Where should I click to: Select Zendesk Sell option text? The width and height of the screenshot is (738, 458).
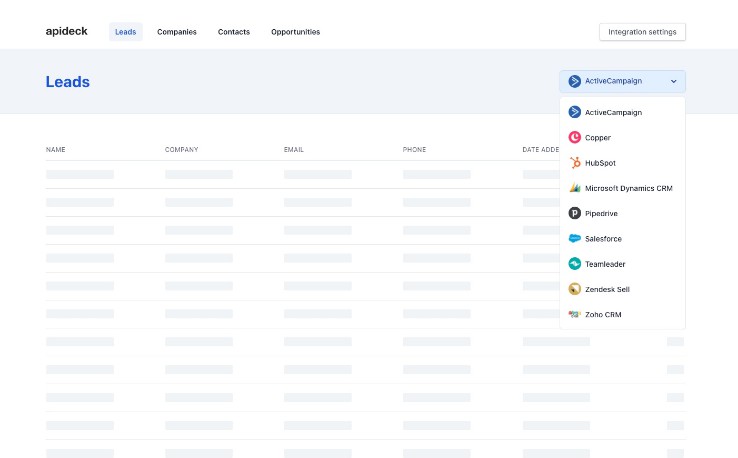(x=607, y=289)
